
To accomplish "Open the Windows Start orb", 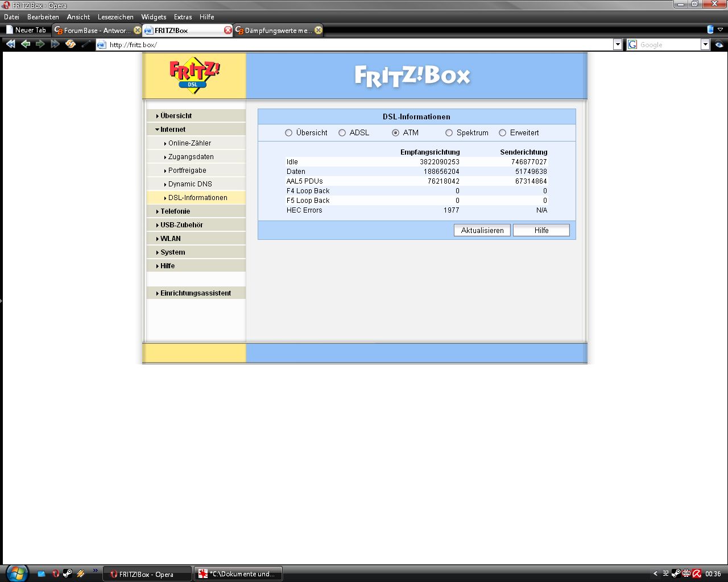I will (16, 573).
